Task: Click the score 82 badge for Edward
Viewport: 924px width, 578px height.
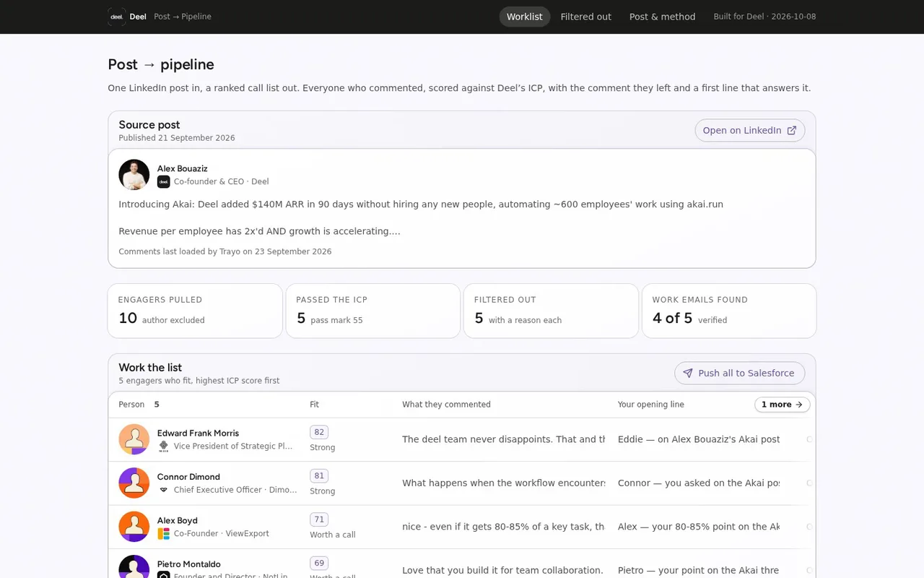Action: point(319,432)
